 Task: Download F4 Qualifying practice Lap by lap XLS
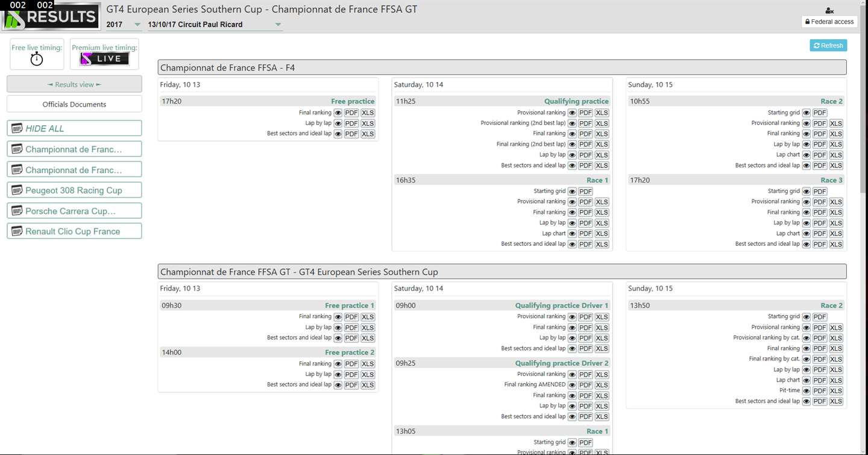pos(602,155)
